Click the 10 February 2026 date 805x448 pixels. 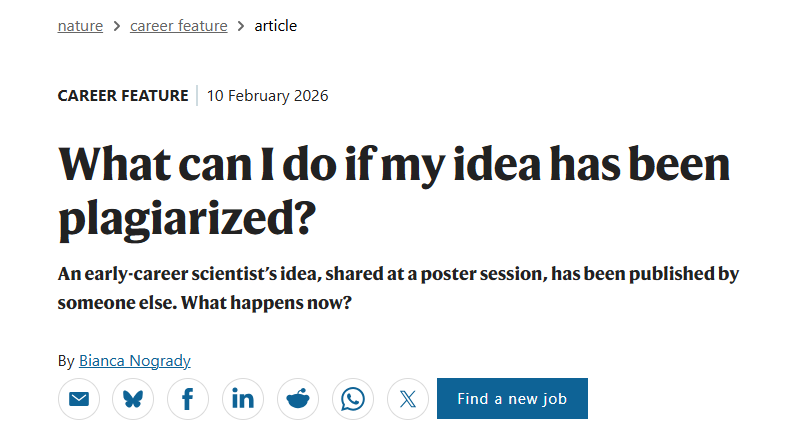[x=268, y=96]
